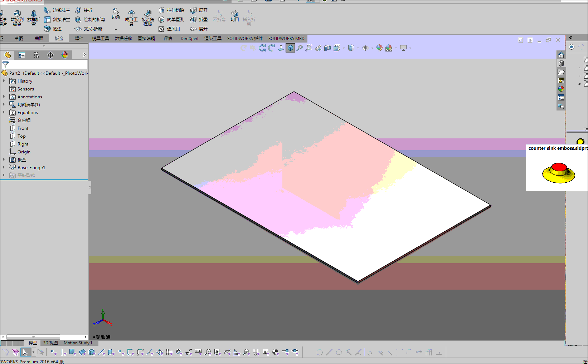Choose the 褶边 hem tool
The width and height of the screenshot is (588, 364).
click(53, 29)
